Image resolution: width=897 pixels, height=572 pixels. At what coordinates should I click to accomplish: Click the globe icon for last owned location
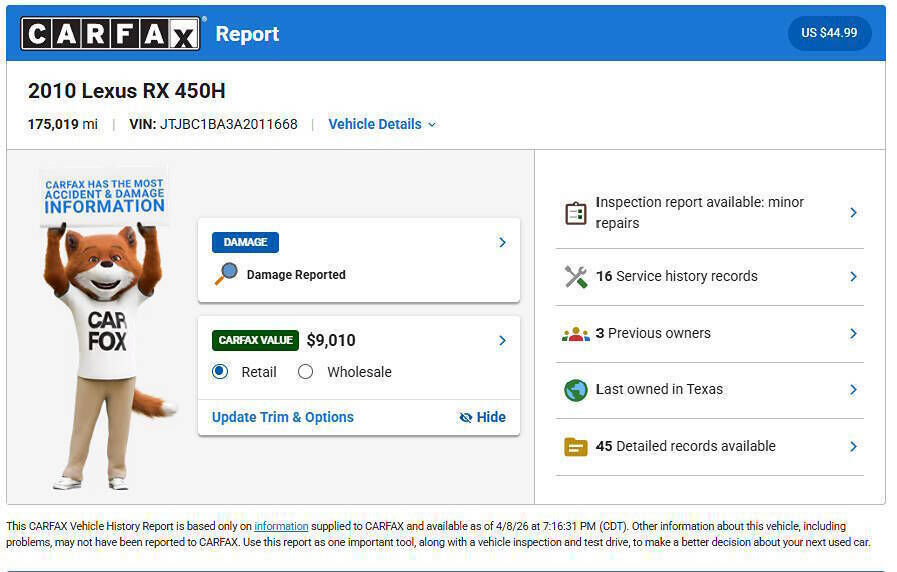point(575,390)
